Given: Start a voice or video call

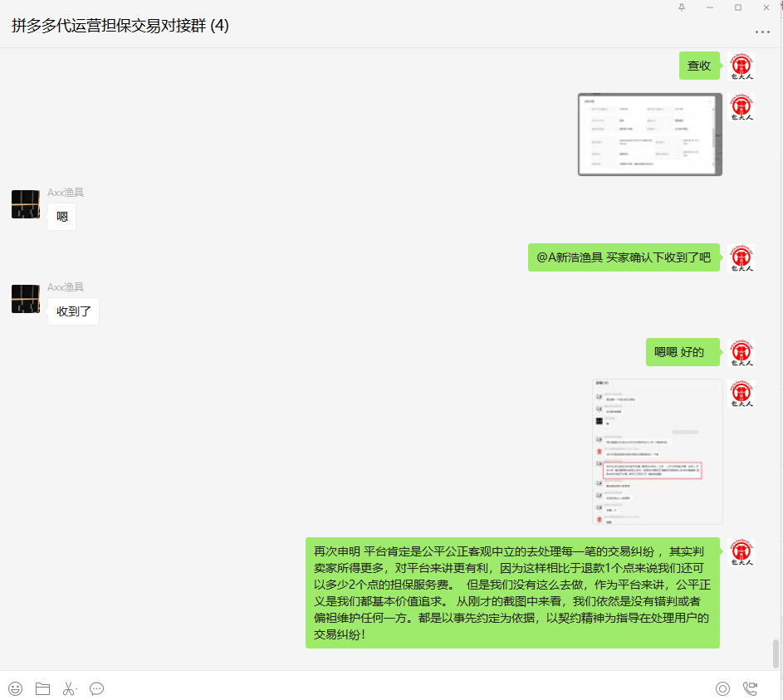Looking at the screenshot, I should (751, 688).
